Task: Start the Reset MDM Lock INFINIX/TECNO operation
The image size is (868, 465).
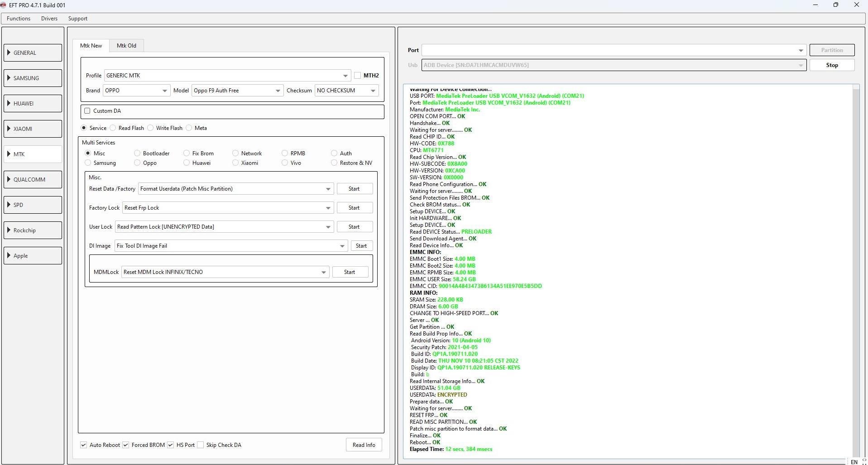Action: click(x=350, y=272)
